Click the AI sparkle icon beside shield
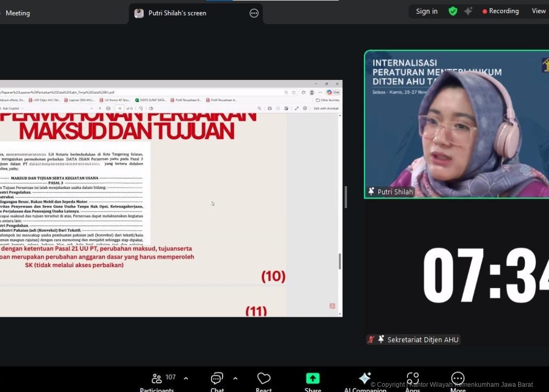The height and width of the screenshot is (392, 549). tap(468, 11)
